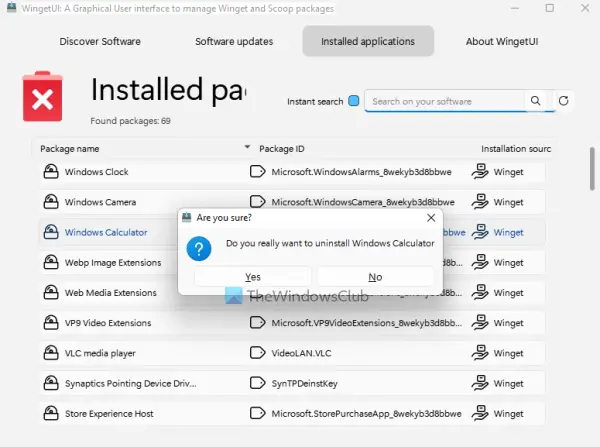The height and width of the screenshot is (447, 600).
Task: Click the SynTPDeinstKey package ID
Action: tap(304, 383)
